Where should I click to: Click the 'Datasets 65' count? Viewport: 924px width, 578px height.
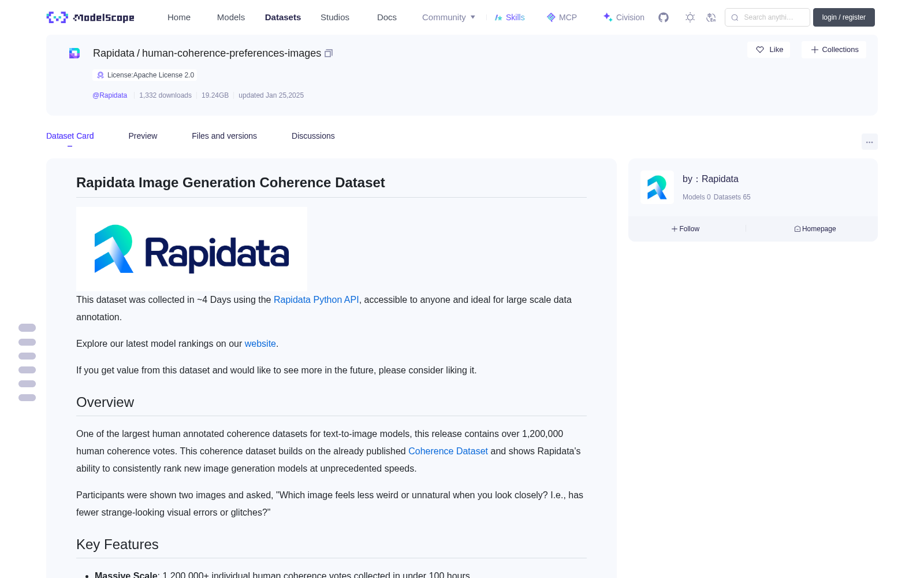pos(732,197)
